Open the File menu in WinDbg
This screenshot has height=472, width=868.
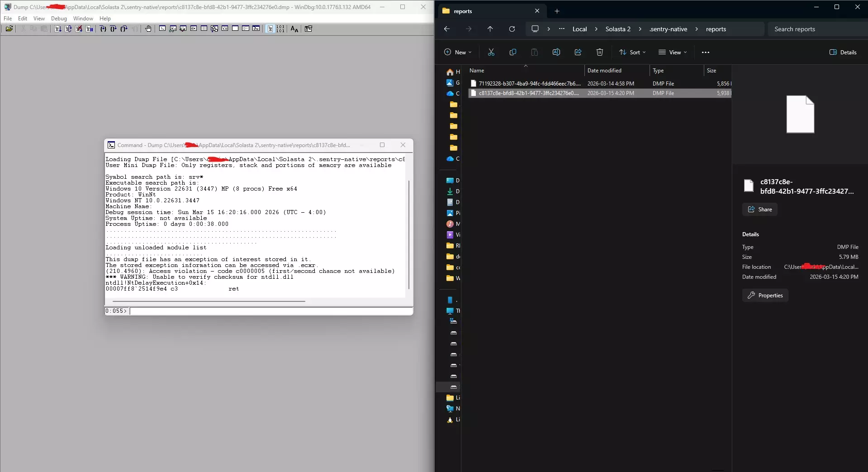coord(8,19)
